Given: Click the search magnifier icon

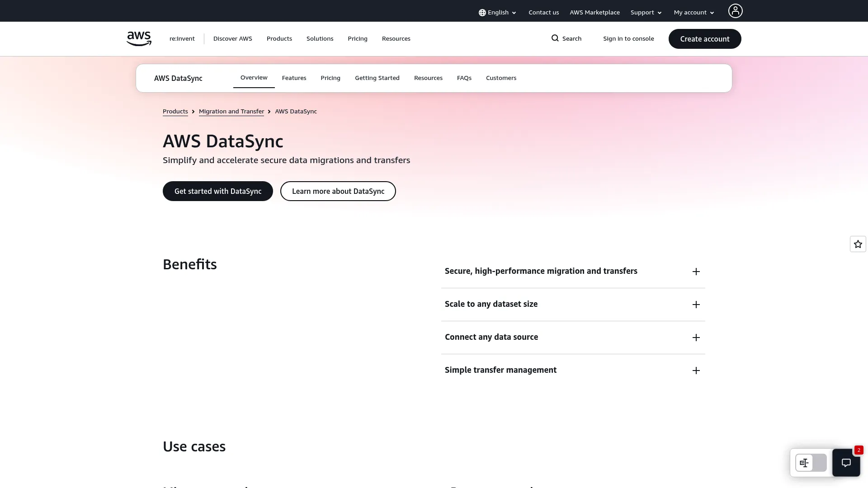Looking at the screenshot, I should pos(555,38).
